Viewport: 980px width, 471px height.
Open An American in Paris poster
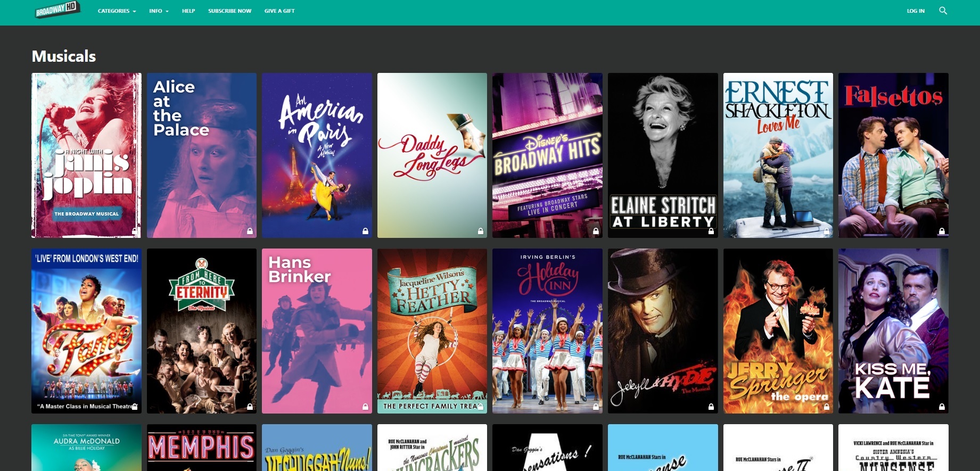point(317,155)
